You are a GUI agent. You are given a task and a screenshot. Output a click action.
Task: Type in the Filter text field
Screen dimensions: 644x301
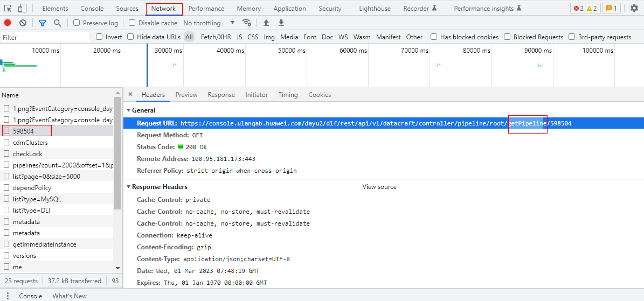(46, 37)
